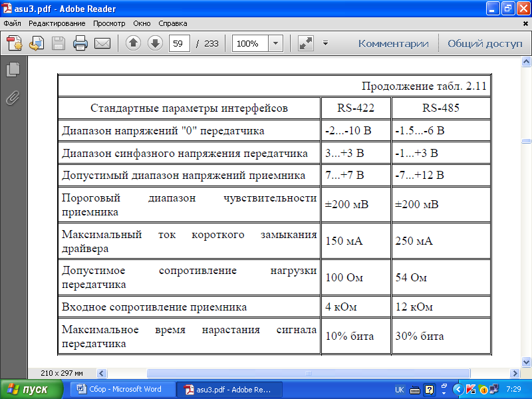Show page thumbnails panel in sidebar
Image resolution: width=532 pixels, height=399 pixels.
click(x=13, y=70)
